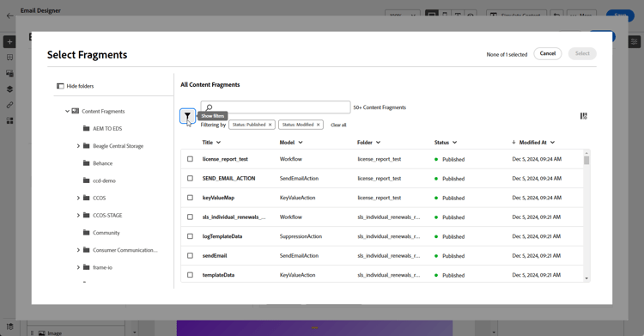Open the column settings icon
The image size is (644, 336).
[583, 116]
